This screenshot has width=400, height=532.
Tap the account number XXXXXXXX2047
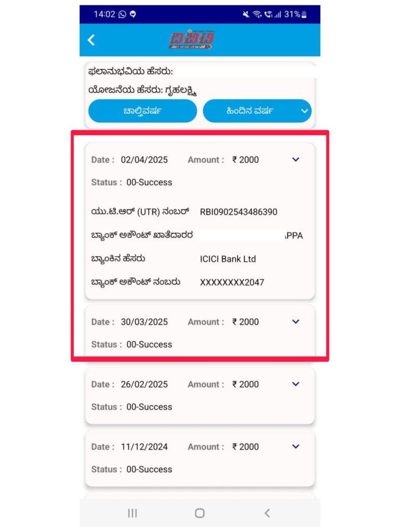[232, 282]
